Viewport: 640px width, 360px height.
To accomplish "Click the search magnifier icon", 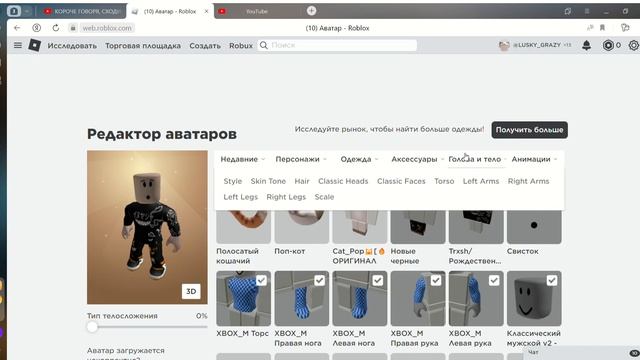I will pyautogui.click(x=264, y=45).
